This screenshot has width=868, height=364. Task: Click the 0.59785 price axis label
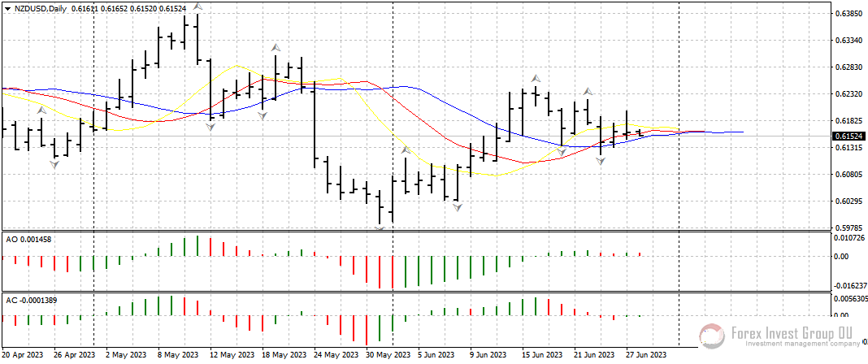tap(848, 228)
